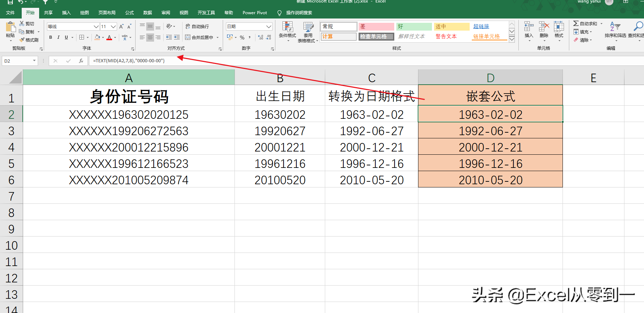Apply Percent Style number format

(242, 37)
